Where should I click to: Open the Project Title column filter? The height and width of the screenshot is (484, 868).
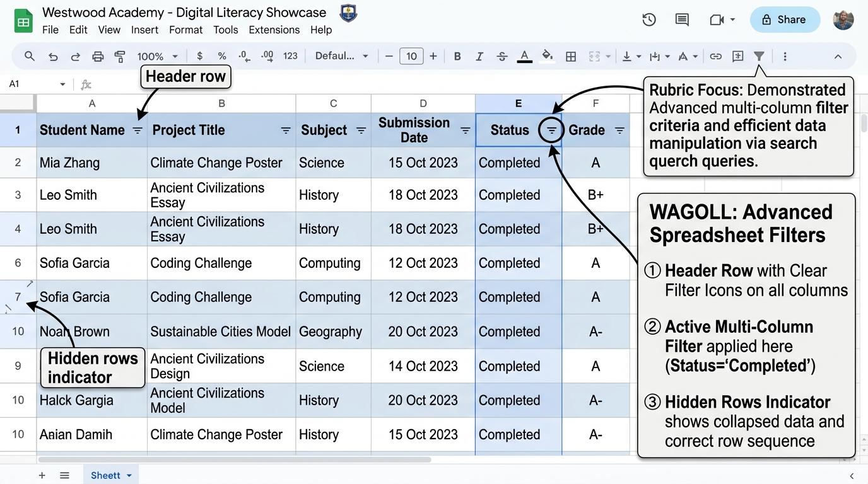[286, 130]
